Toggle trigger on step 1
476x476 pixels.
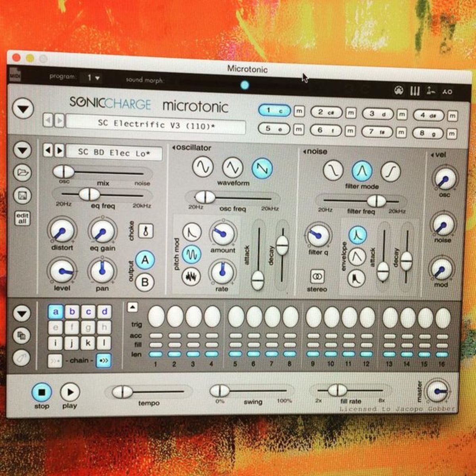156,317
